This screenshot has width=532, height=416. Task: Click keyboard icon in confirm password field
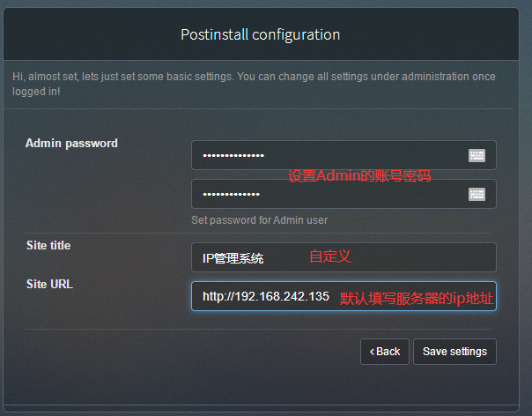477,194
